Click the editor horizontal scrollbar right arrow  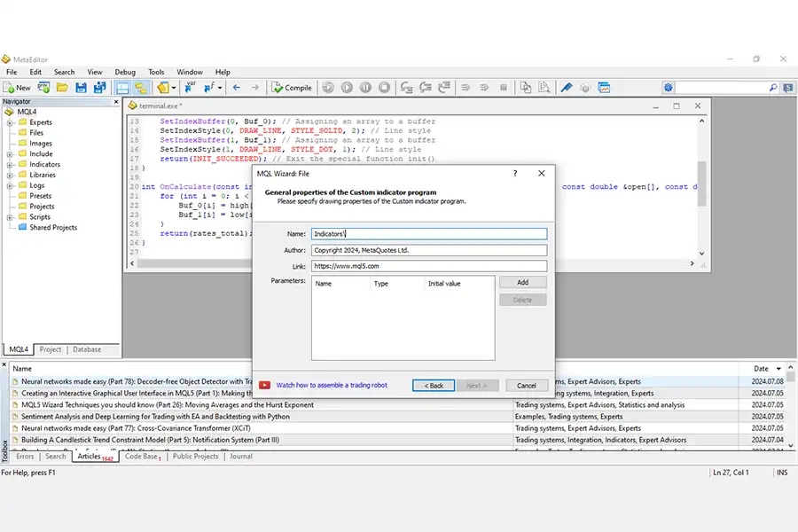[x=692, y=263]
